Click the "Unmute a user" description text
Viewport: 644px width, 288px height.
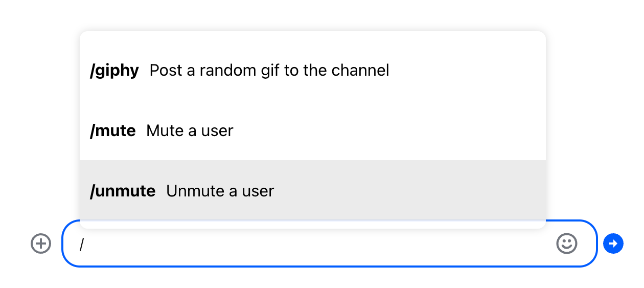(x=220, y=191)
